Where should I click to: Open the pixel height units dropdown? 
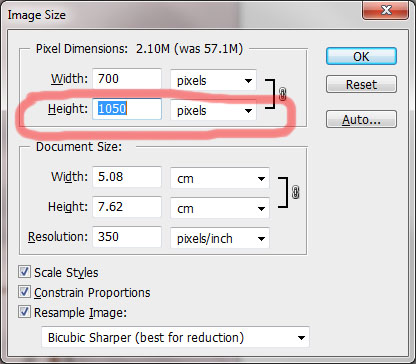coord(213,110)
